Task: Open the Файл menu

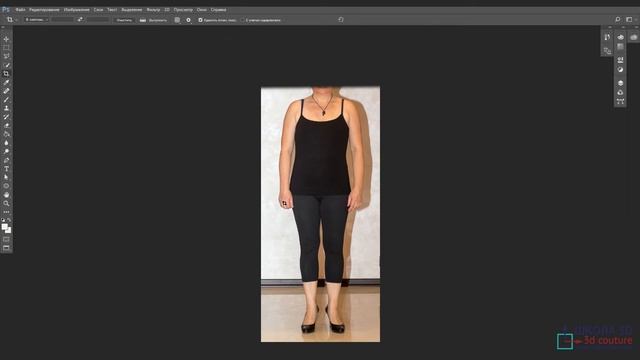Action: click(20, 9)
